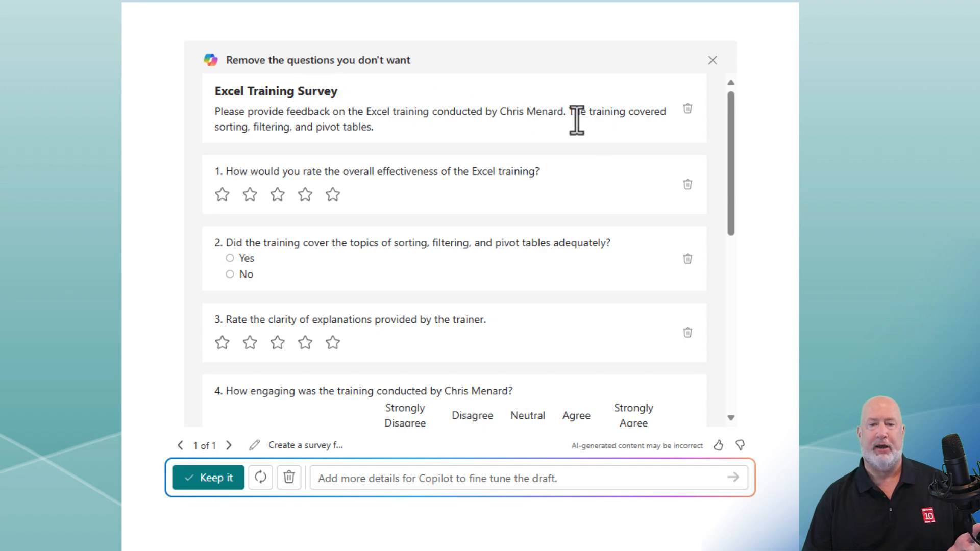980x551 pixels.
Task: Give clarity of explanations one star
Action: click(x=222, y=342)
